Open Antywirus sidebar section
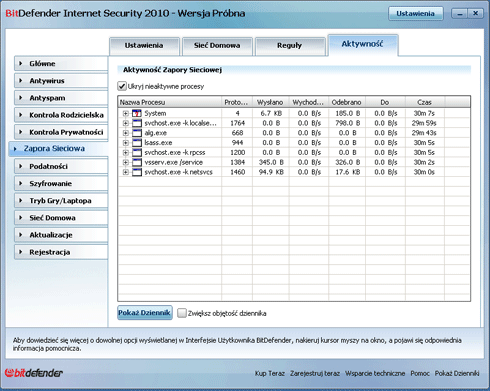The width and height of the screenshot is (490, 391). (x=61, y=81)
